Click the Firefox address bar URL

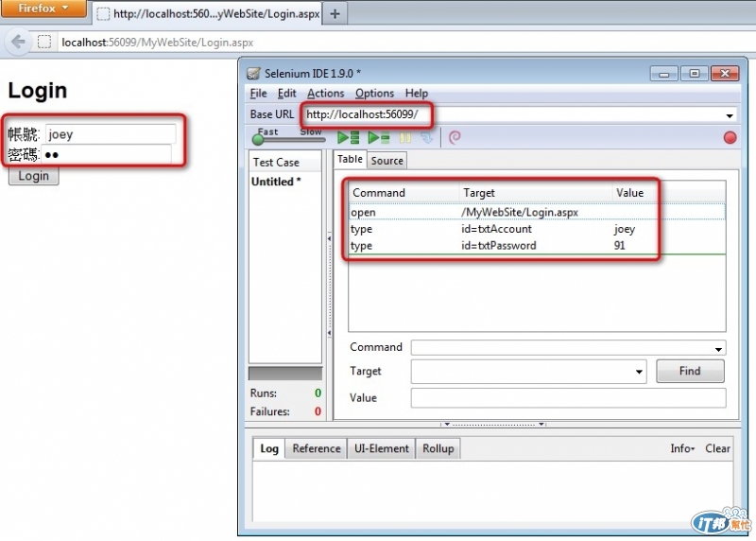click(x=157, y=43)
